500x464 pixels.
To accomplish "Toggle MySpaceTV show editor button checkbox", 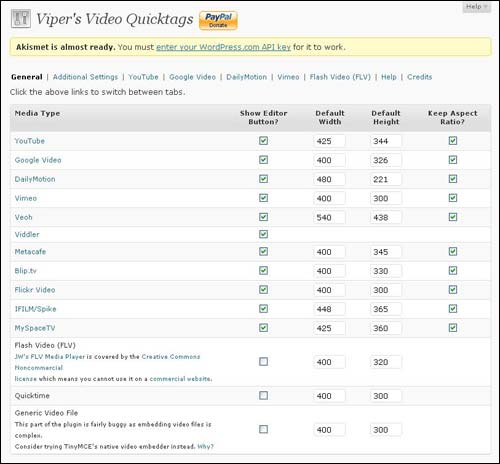I will click(263, 328).
